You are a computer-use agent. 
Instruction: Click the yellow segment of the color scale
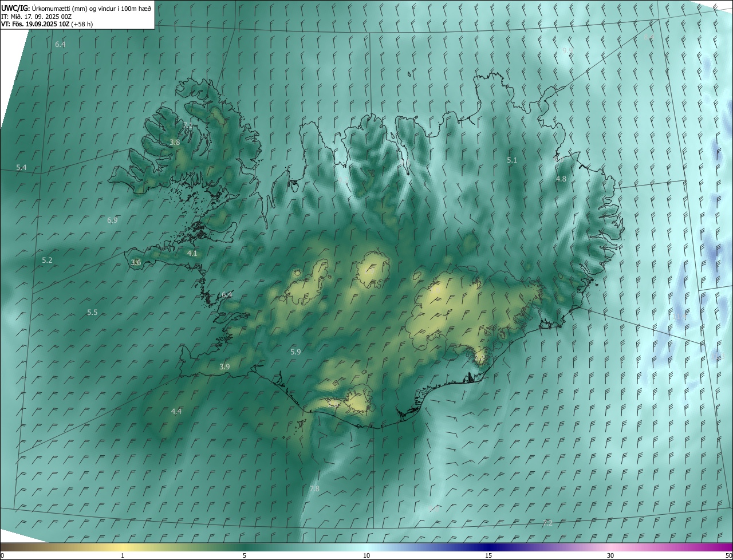click(x=123, y=547)
